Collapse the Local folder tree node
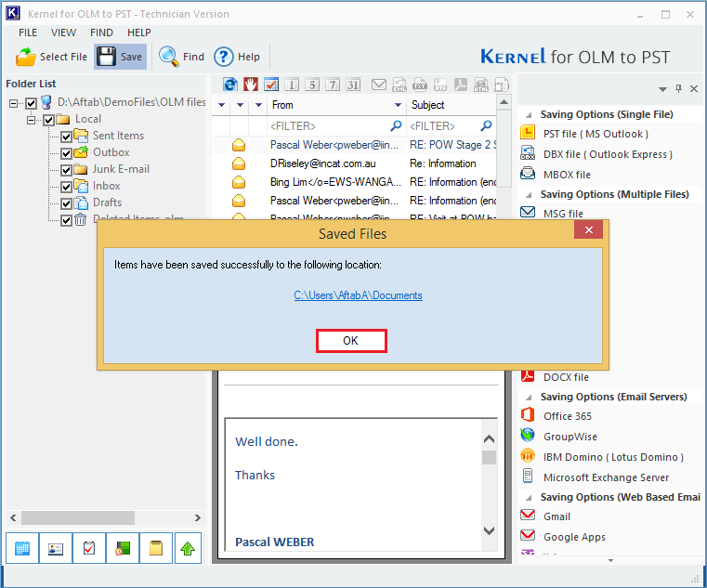 point(31,120)
